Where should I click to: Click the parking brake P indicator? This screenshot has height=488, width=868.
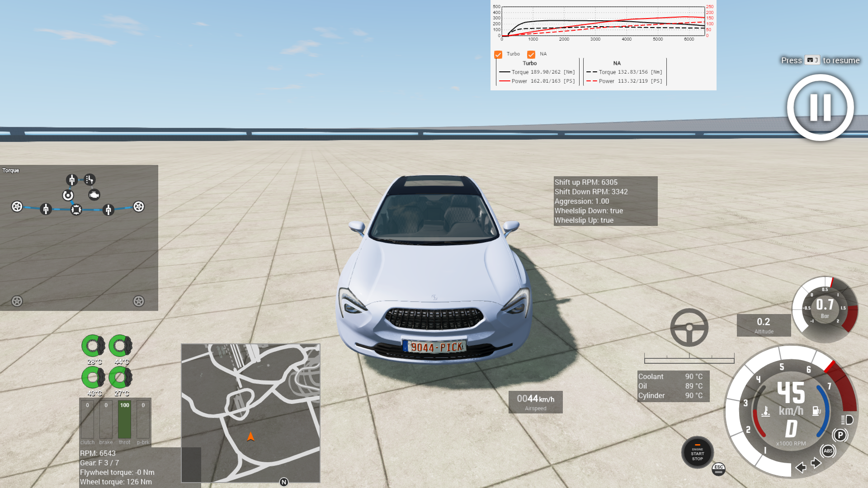pos(840,435)
